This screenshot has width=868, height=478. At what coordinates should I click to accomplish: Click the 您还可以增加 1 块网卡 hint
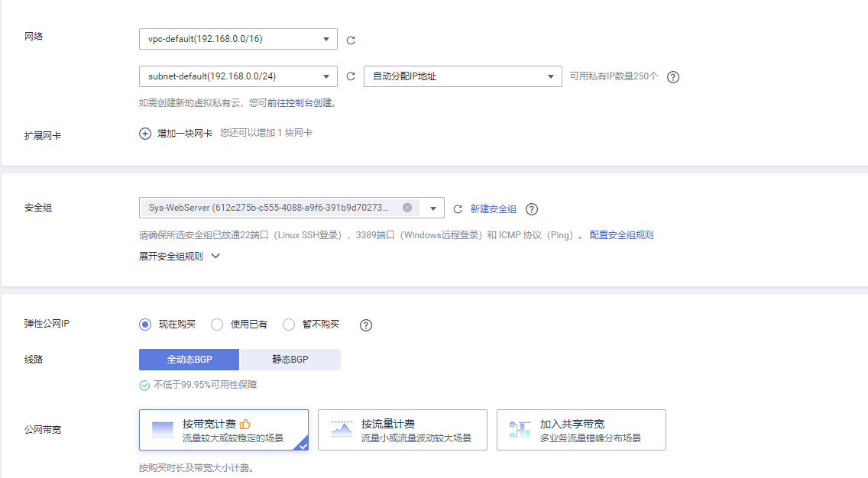tap(266, 133)
